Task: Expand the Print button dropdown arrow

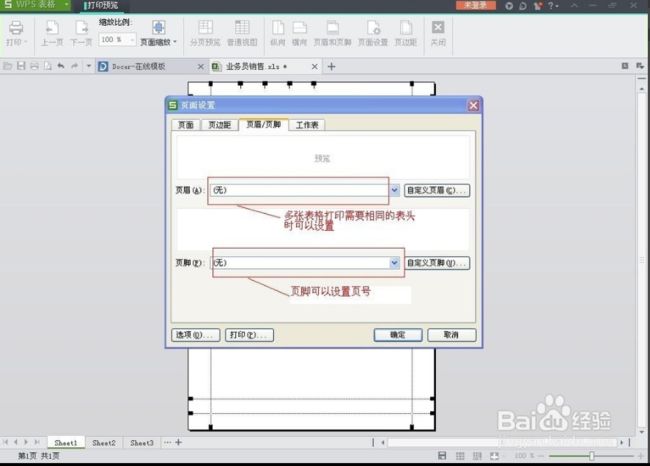Action: click(x=26, y=42)
